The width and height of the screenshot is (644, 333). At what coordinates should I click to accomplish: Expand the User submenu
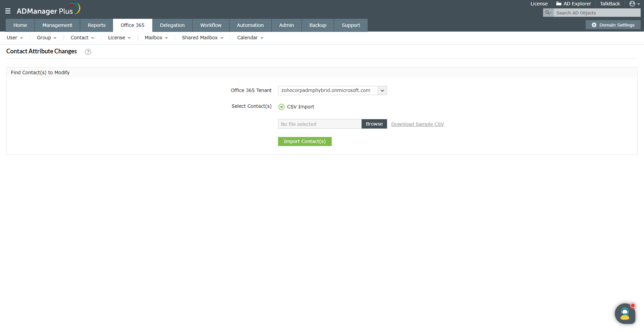coord(15,38)
